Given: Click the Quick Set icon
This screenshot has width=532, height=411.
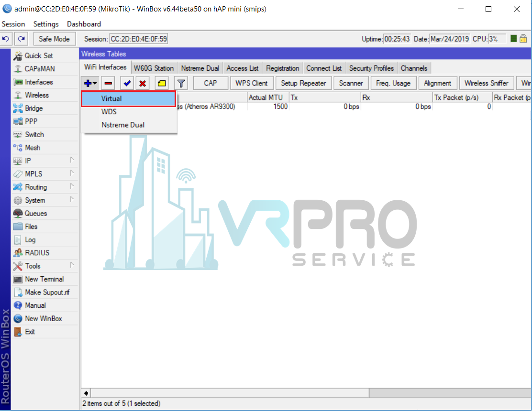Looking at the screenshot, I should pyautogui.click(x=18, y=56).
